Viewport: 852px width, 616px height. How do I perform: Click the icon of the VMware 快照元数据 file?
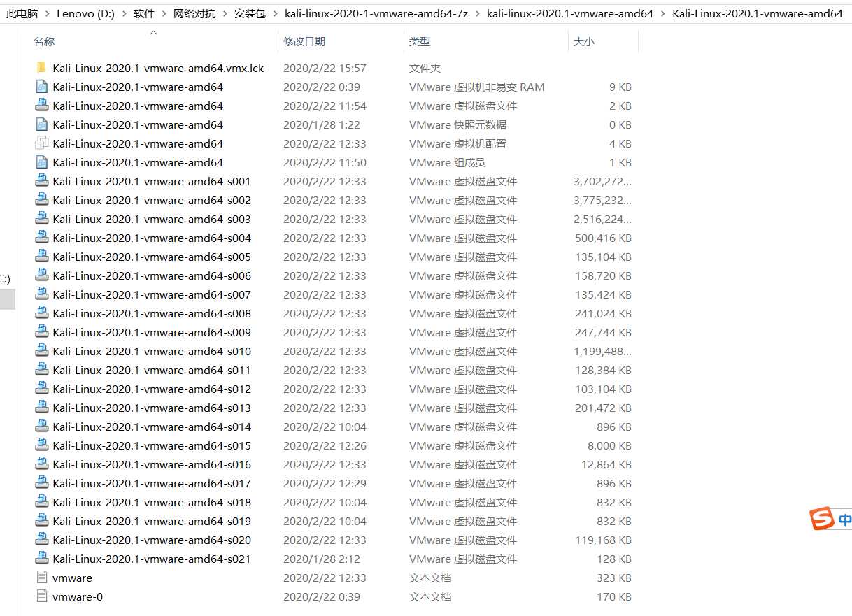42,124
